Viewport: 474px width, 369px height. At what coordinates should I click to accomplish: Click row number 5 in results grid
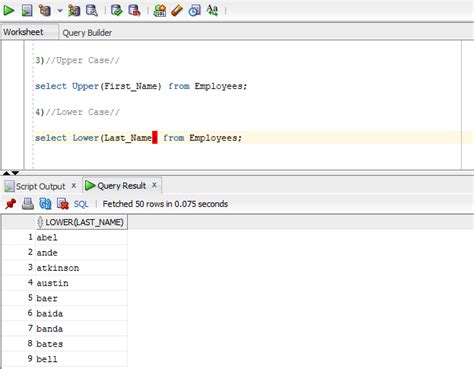pos(30,298)
